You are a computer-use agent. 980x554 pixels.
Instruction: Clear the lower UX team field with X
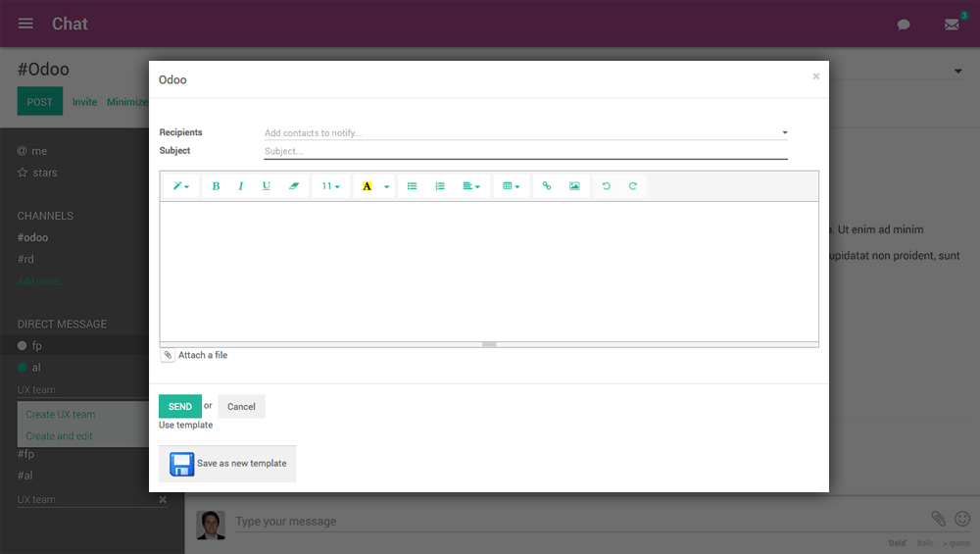pos(163,500)
